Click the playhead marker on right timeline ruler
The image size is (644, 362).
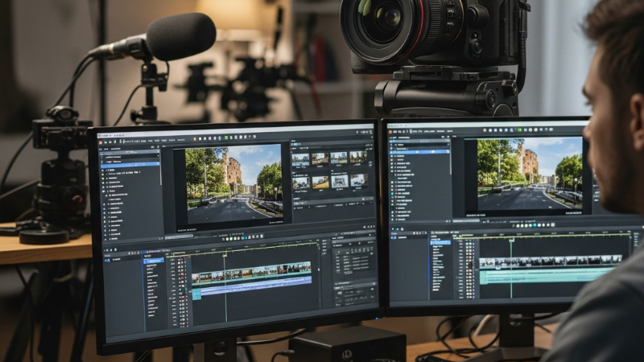coord(510,238)
